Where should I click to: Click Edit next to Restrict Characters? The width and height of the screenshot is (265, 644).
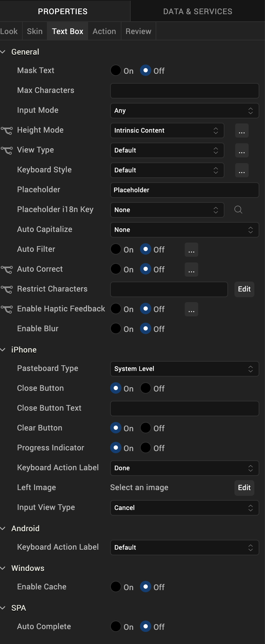coord(244,289)
